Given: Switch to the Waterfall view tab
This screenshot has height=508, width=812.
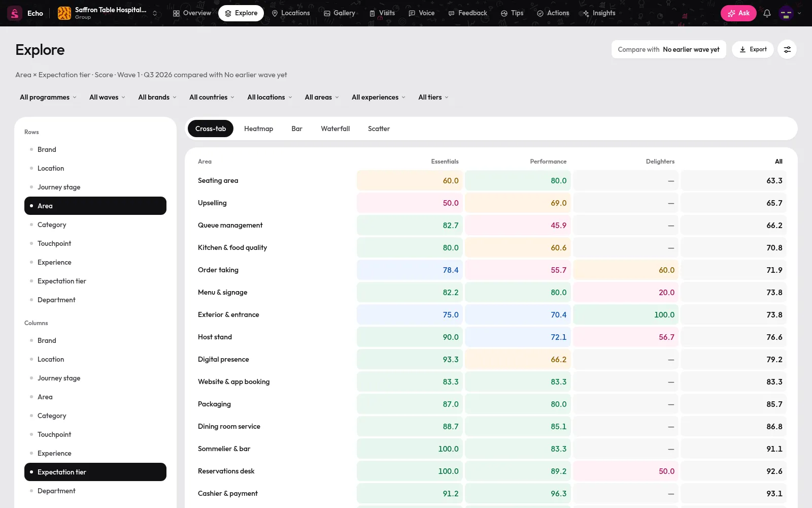Looking at the screenshot, I should click(x=335, y=129).
